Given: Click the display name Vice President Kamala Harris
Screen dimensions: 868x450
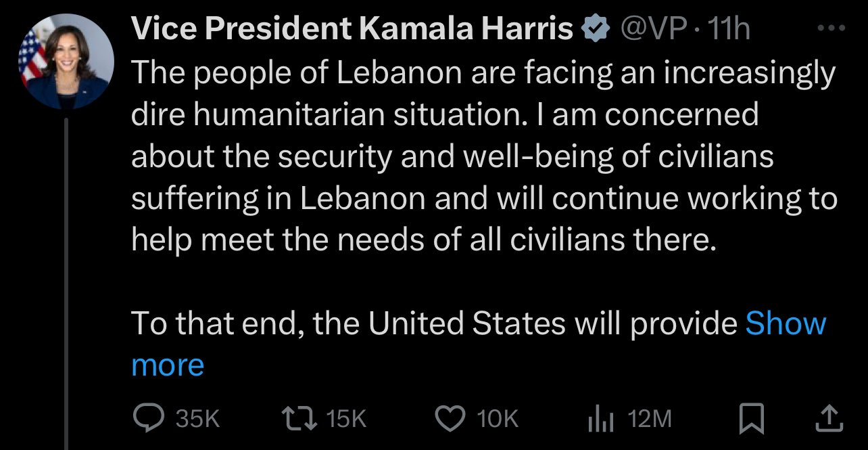Looking at the screenshot, I should (352, 30).
